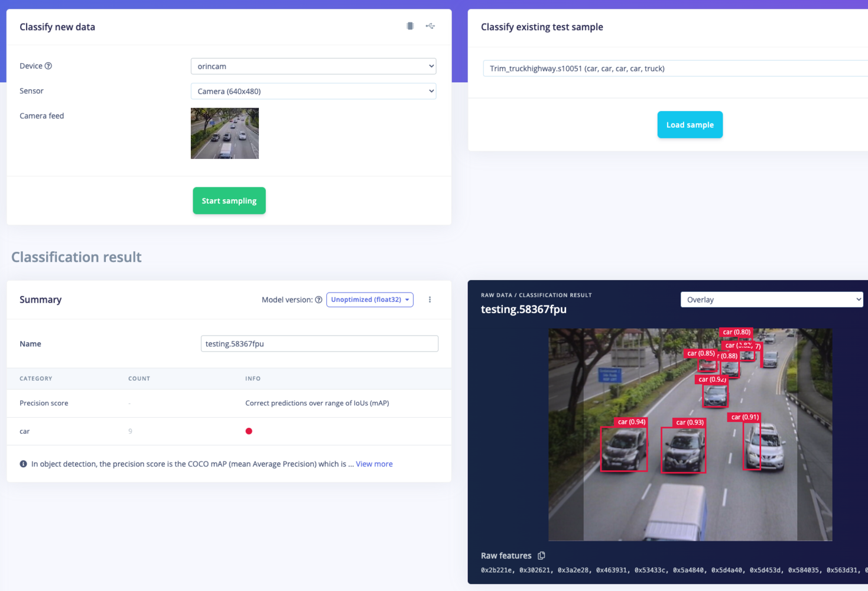This screenshot has width=868, height=591.
Task: Click the car (0.91) detection label
Action: [745, 417]
